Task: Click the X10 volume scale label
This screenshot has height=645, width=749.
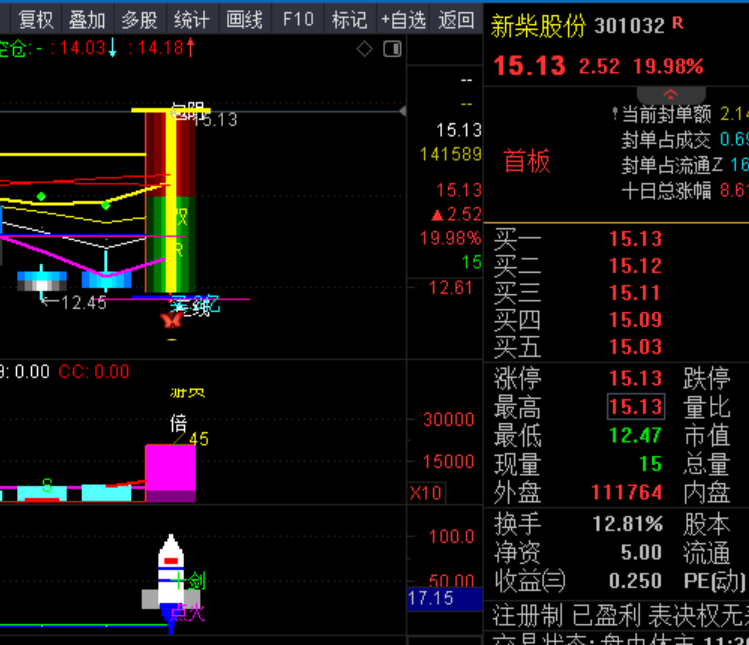Action: tap(426, 493)
